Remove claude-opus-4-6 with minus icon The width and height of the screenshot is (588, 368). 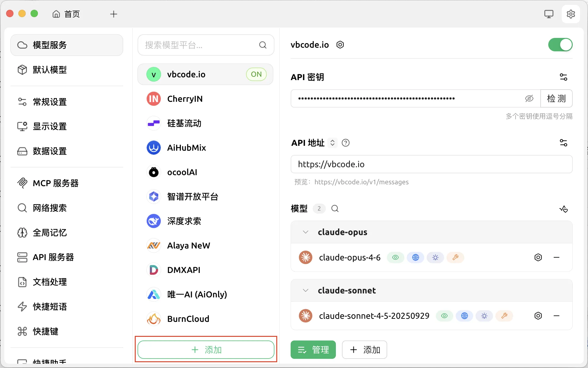point(557,257)
